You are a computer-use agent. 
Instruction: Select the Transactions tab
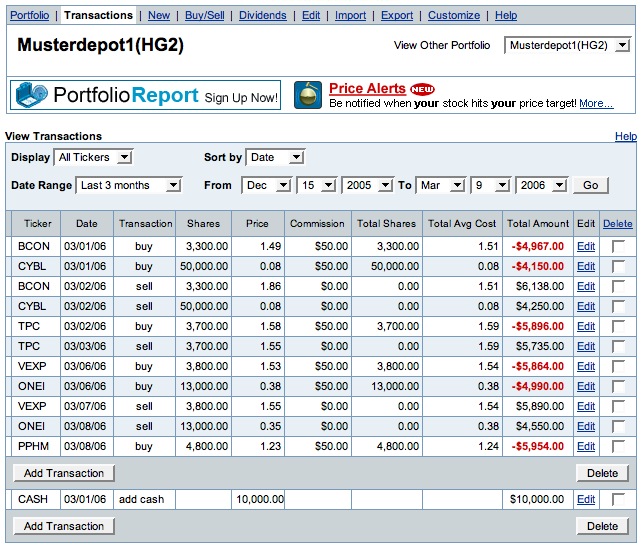98,15
